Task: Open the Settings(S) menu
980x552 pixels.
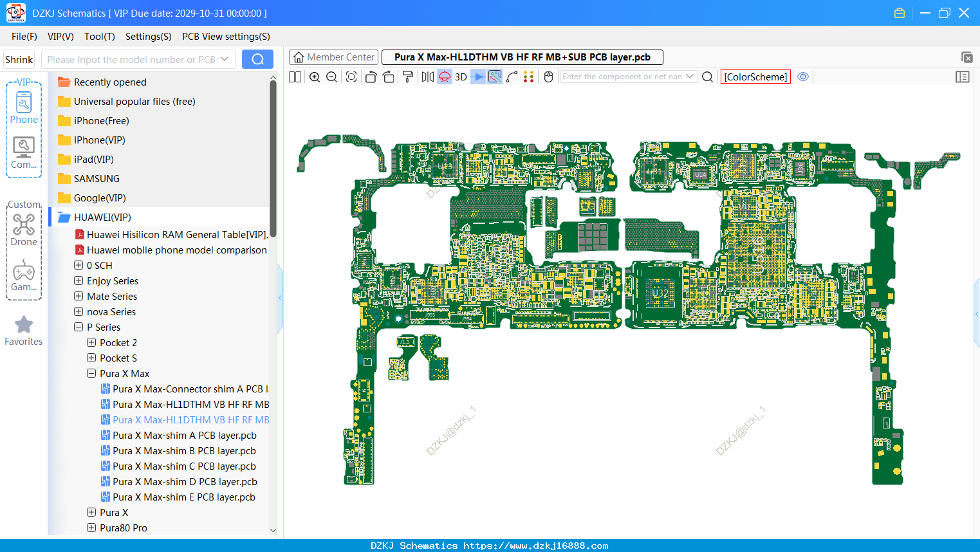Action: click(x=149, y=37)
